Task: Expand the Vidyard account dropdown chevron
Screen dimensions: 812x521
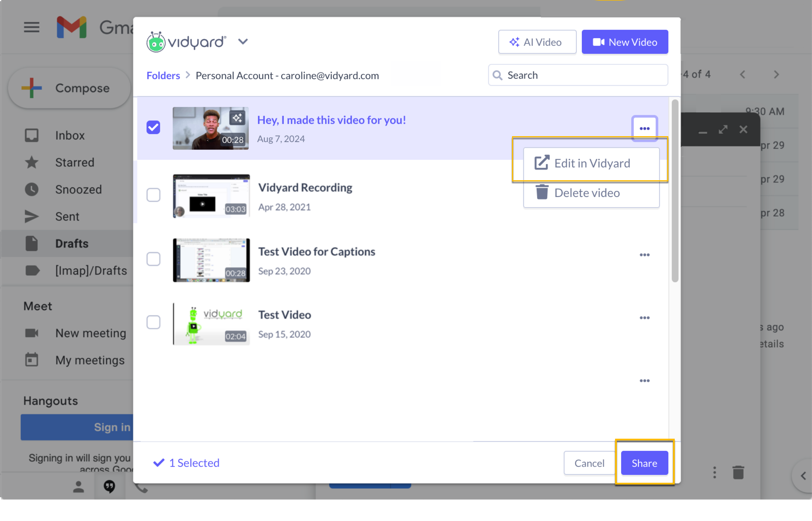Action: [x=243, y=42]
